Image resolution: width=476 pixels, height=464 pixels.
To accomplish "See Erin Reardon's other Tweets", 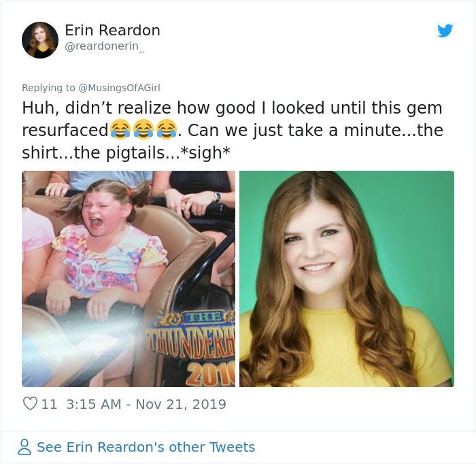I will click(146, 447).
